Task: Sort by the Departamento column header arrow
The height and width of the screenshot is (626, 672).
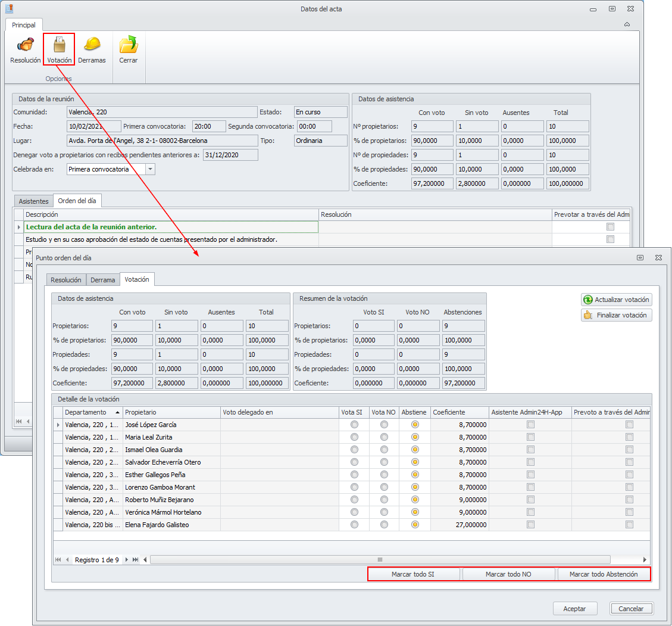Action: tap(117, 412)
